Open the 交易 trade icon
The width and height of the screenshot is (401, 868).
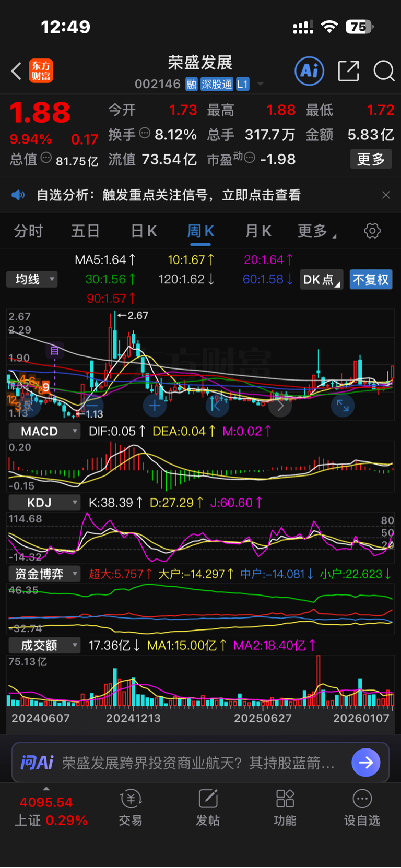(131, 808)
